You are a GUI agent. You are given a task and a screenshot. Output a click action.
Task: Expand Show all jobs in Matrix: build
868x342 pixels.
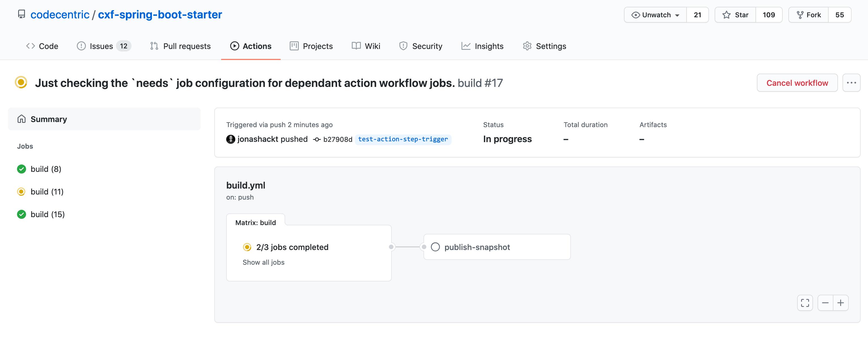(x=264, y=262)
